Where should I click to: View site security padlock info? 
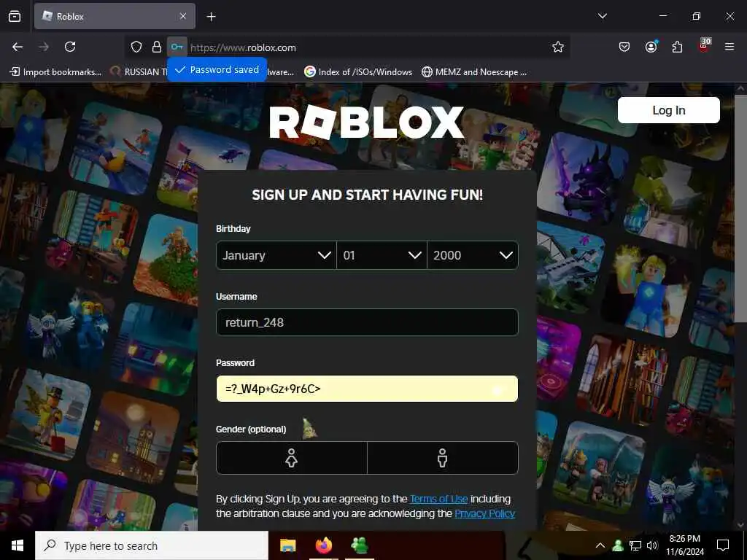point(156,47)
